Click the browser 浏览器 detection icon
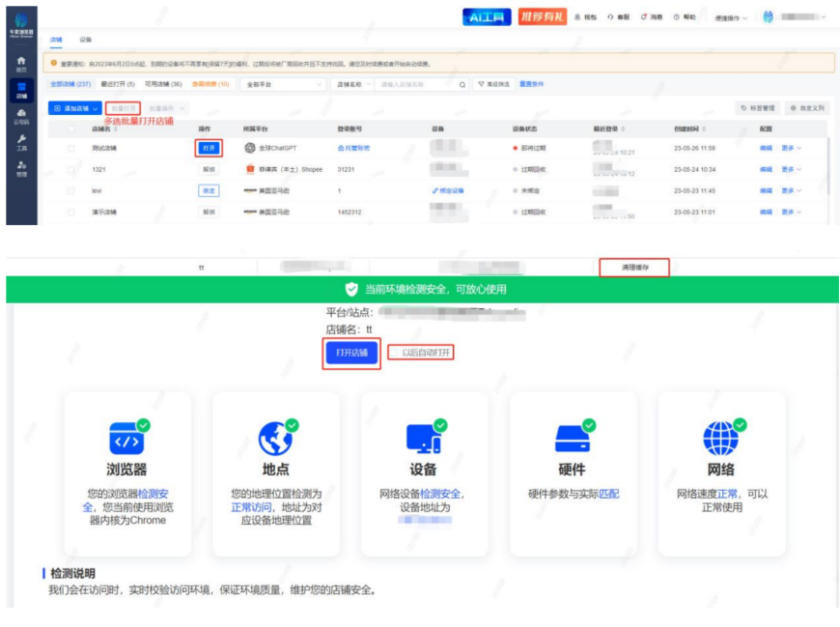840x627 pixels. (x=127, y=440)
